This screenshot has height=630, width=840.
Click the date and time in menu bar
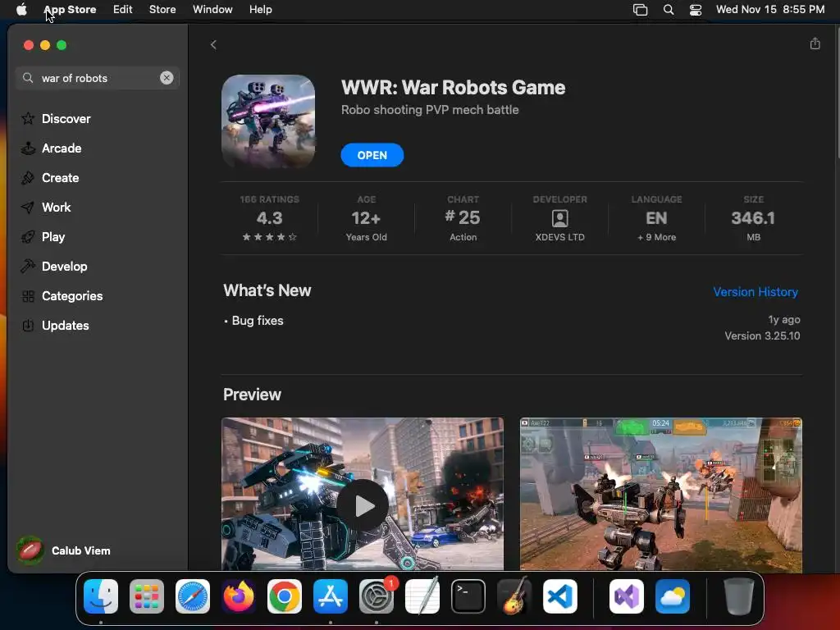[x=770, y=10]
